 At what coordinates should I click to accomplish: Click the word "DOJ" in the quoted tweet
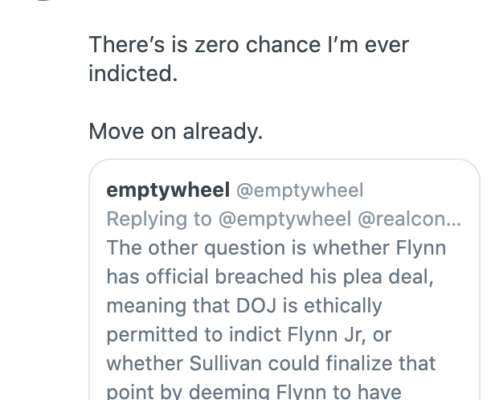[256, 306]
